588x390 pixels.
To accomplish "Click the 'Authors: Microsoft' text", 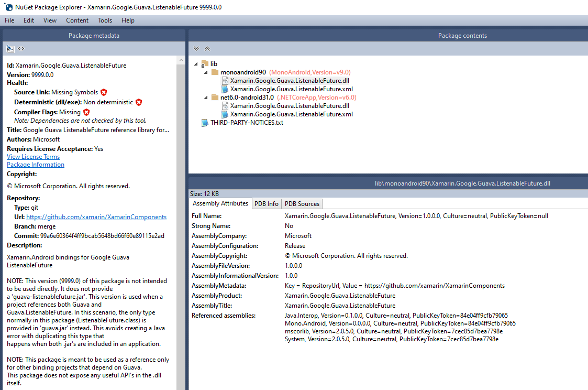I will click(33, 139).
